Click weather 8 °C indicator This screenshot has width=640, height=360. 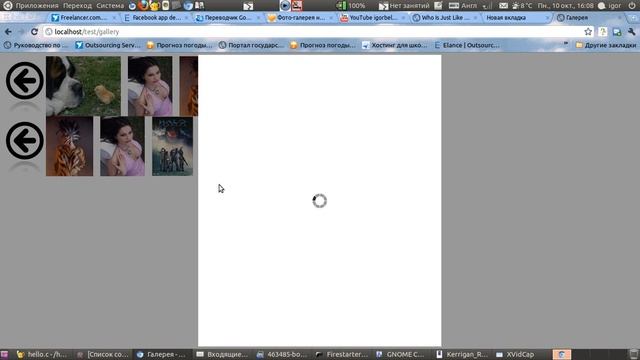522,6
